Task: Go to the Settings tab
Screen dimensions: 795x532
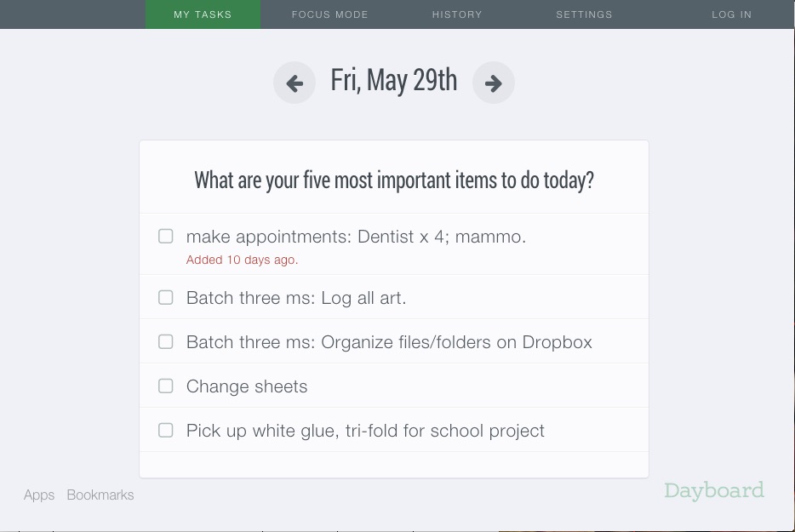Action: (584, 14)
